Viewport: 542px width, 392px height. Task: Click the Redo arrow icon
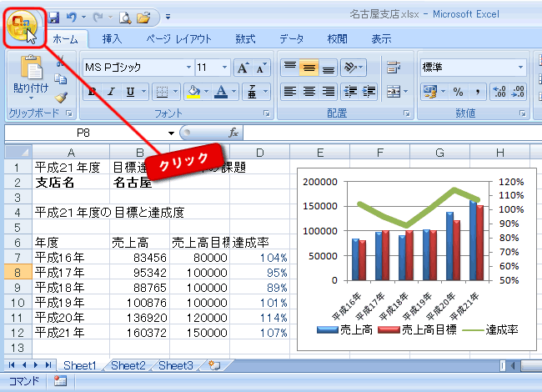click(x=98, y=17)
